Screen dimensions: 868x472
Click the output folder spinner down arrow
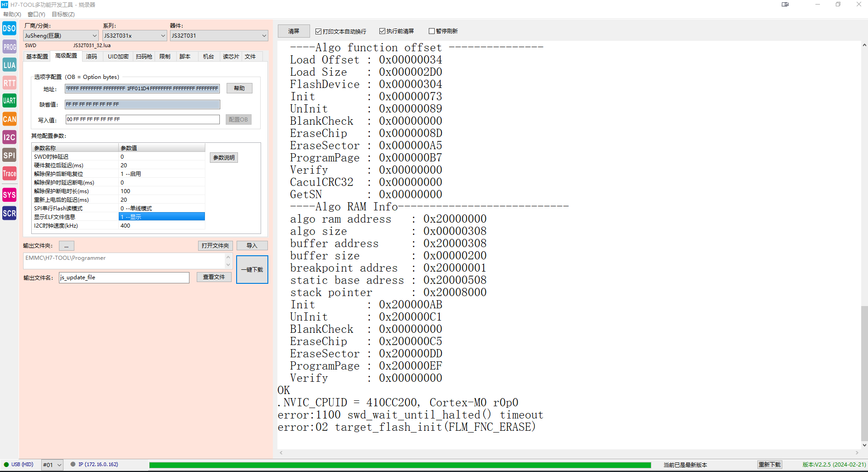228,265
